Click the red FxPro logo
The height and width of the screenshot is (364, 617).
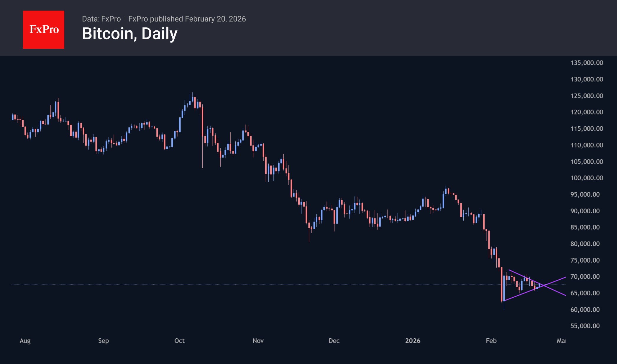[44, 30]
